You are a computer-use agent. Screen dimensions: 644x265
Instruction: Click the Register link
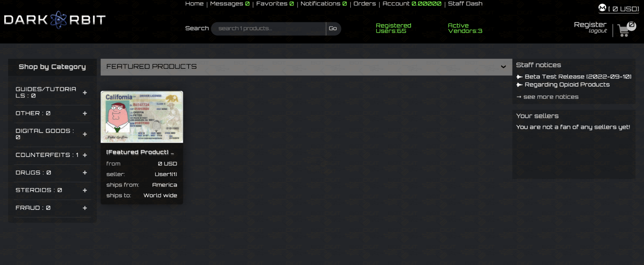(590, 24)
